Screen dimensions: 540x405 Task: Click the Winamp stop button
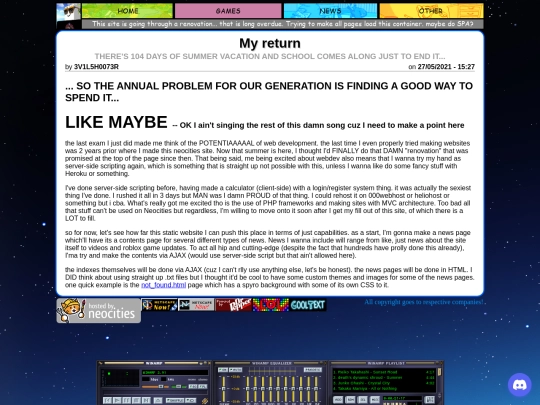(x=136, y=401)
